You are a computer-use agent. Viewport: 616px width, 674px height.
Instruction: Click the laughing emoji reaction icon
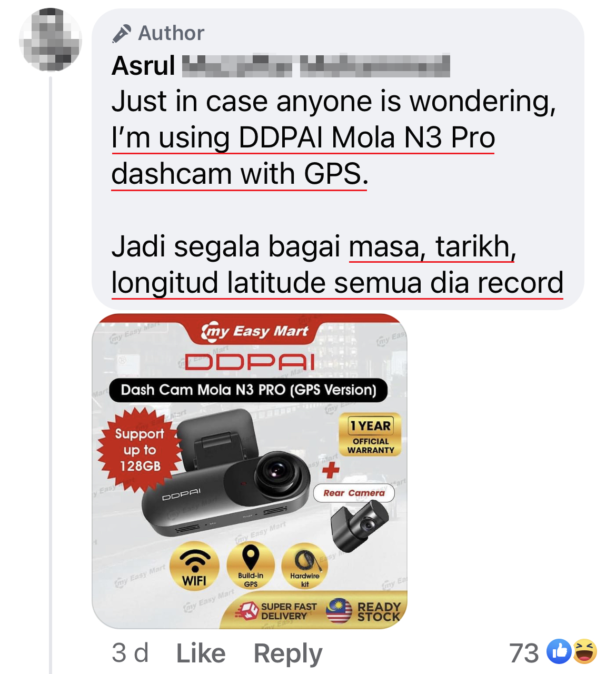pyautogui.click(x=584, y=652)
